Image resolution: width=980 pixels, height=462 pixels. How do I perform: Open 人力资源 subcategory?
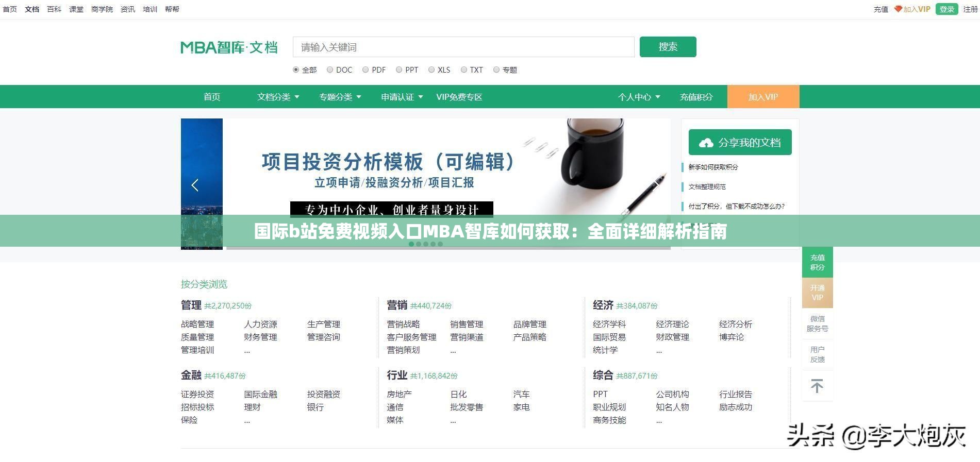pos(261,324)
